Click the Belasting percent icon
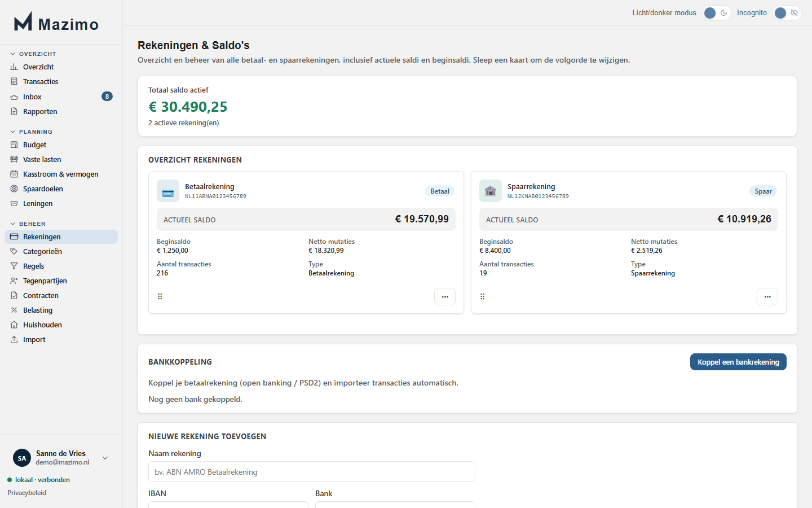The width and height of the screenshot is (812, 508). (x=14, y=310)
